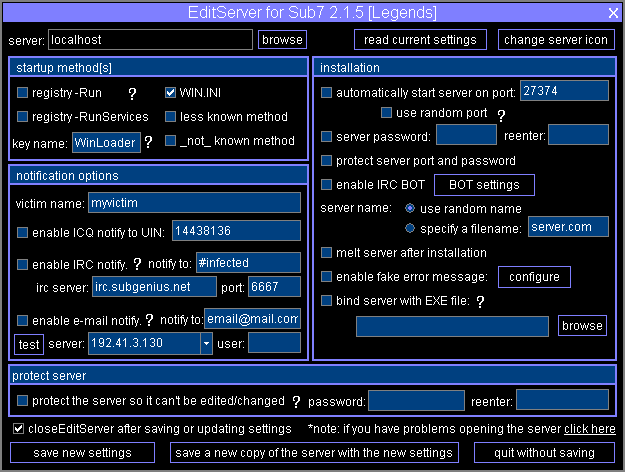
Task: Click the question mark in protect server section
Action: point(296,402)
